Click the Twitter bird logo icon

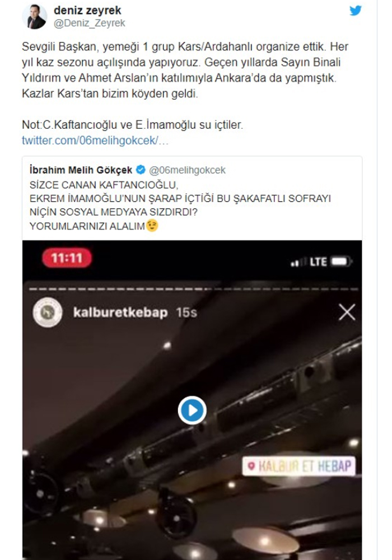pyautogui.click(x=355, y=11)
